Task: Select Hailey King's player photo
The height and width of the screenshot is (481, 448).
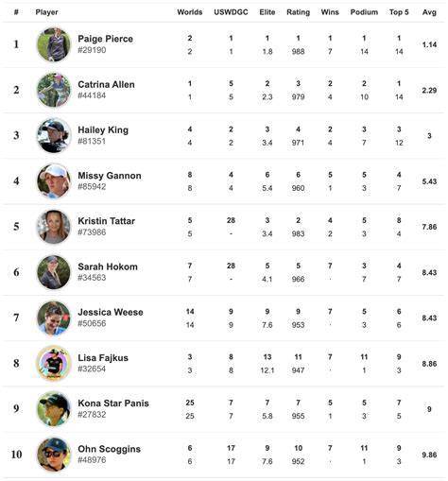Action: (54, 135)
